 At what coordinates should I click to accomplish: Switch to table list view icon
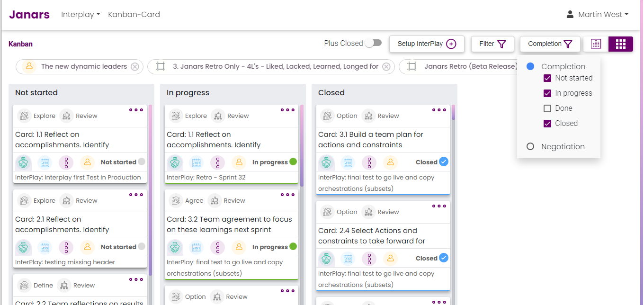(596, 44)
